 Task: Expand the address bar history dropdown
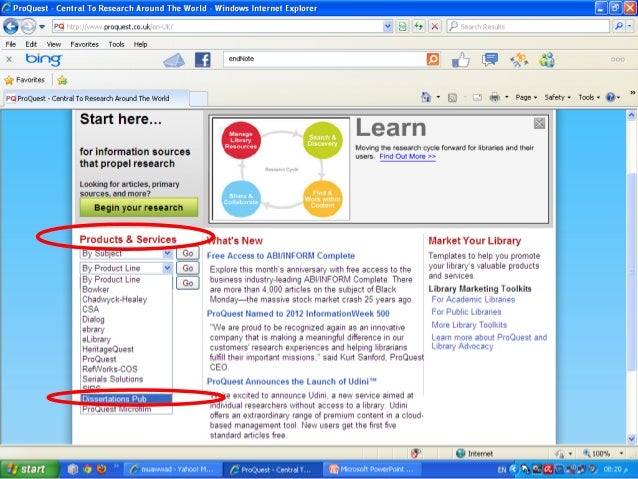(388, 27)
